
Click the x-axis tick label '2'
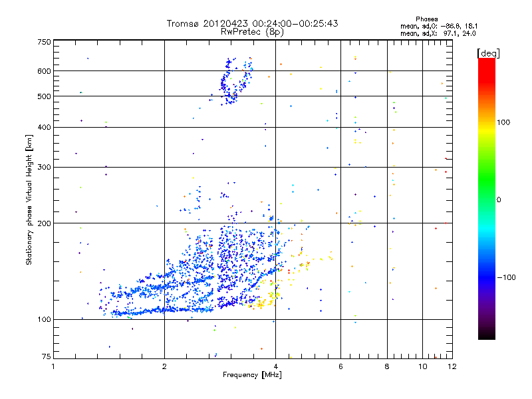click(164, 367)
